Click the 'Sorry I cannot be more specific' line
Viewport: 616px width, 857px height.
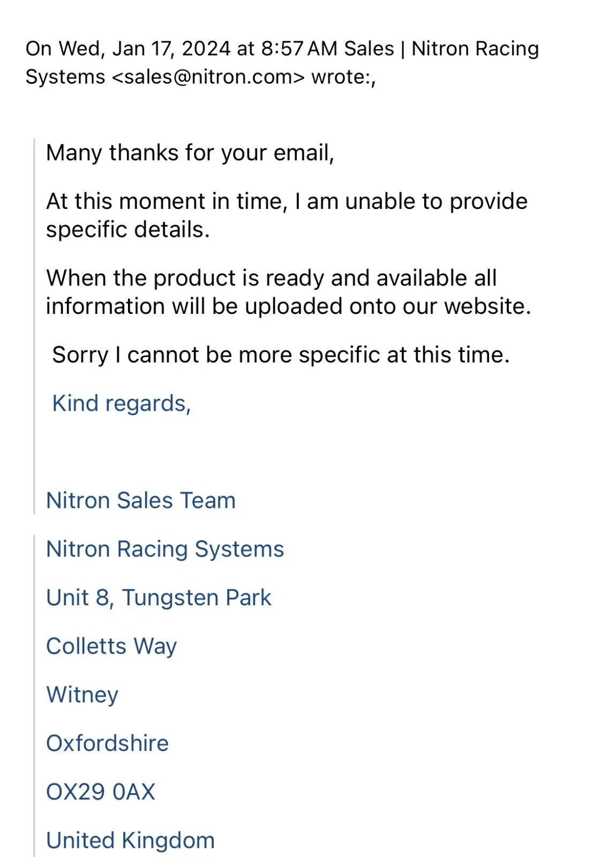[281, 355]
